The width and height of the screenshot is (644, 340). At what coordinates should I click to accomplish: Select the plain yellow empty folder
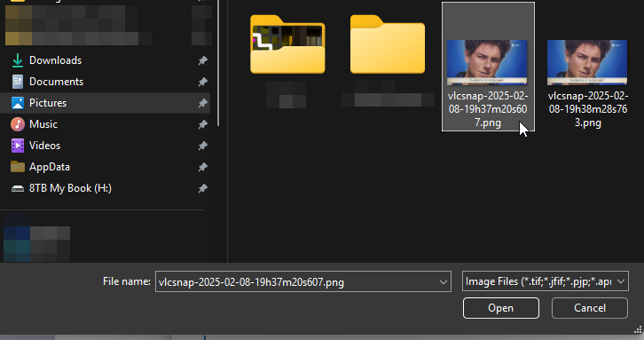388,44
